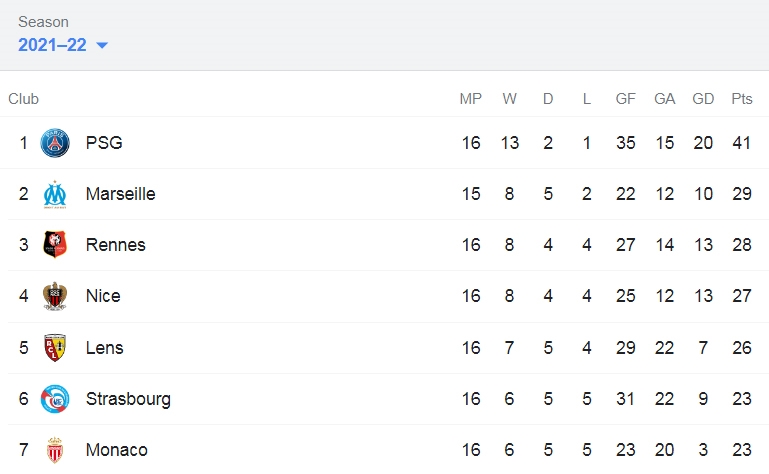Click the Season label text

click(x=43, y=22)
